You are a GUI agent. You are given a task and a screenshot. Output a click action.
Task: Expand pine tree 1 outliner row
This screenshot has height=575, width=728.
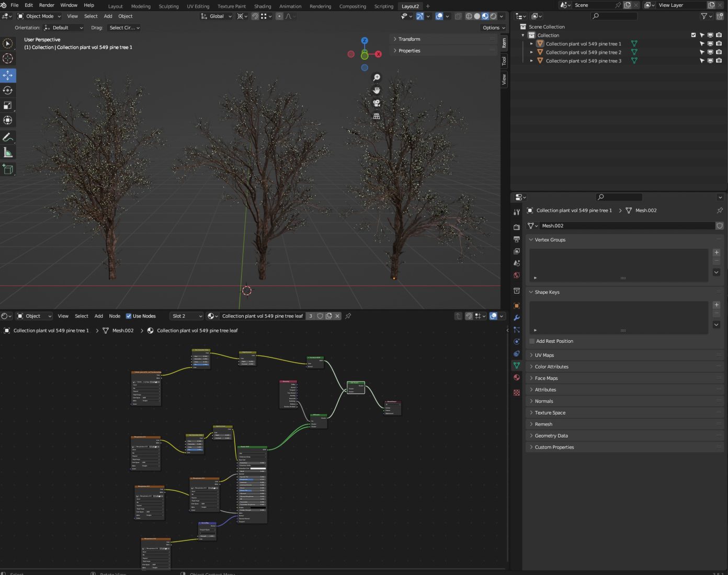(x=532, y=44)
